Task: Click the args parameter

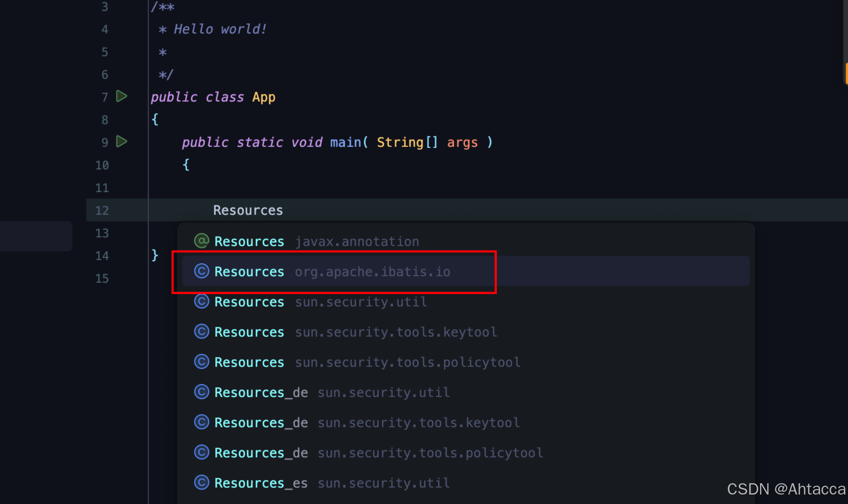Action: (x=462, y=143)
